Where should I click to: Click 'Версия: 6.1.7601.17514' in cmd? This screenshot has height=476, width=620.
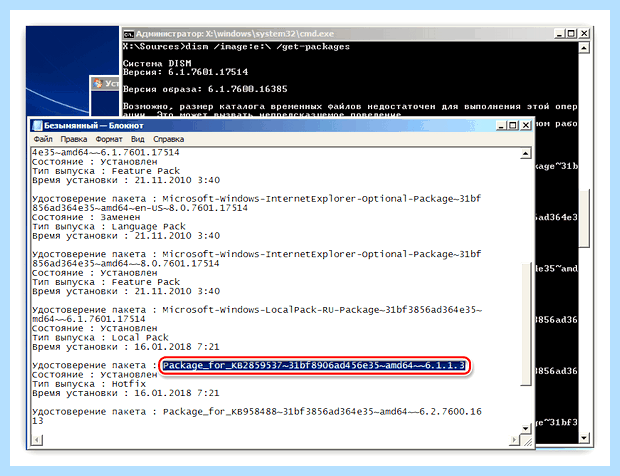(185, 72)
